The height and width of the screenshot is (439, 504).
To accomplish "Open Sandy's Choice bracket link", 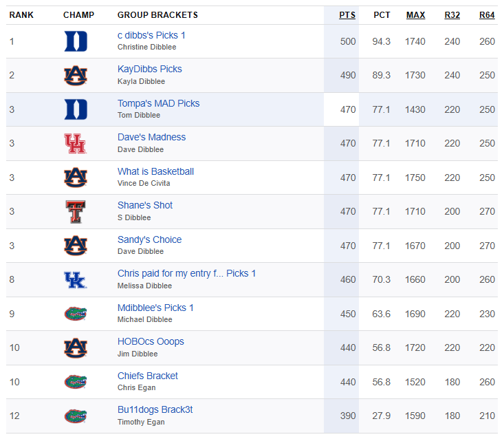I will (149, 239).
